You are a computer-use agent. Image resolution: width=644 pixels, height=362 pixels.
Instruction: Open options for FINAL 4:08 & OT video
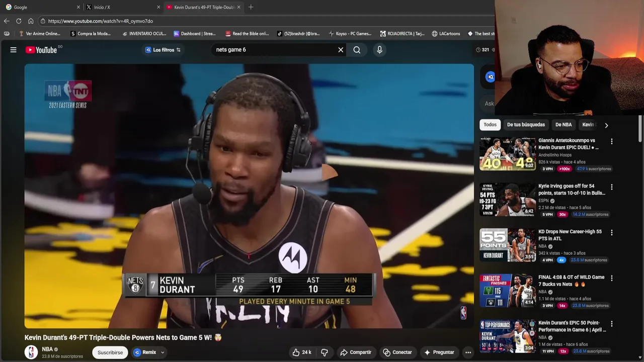click(612, 278)
